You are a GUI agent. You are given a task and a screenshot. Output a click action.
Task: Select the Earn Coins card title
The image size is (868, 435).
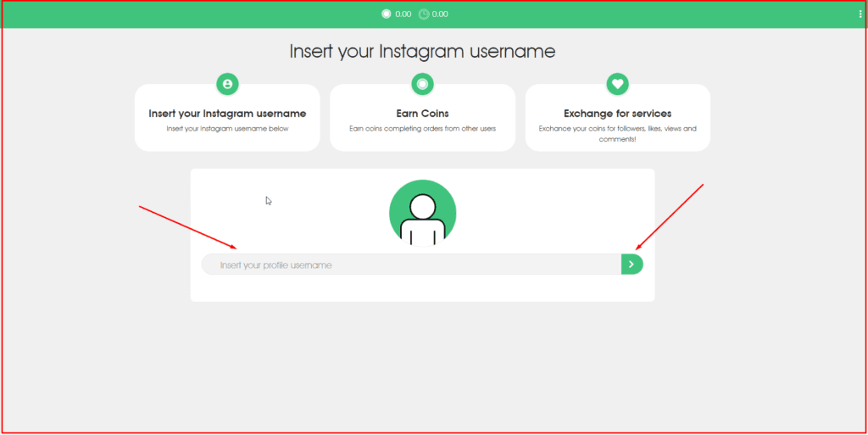422,113
